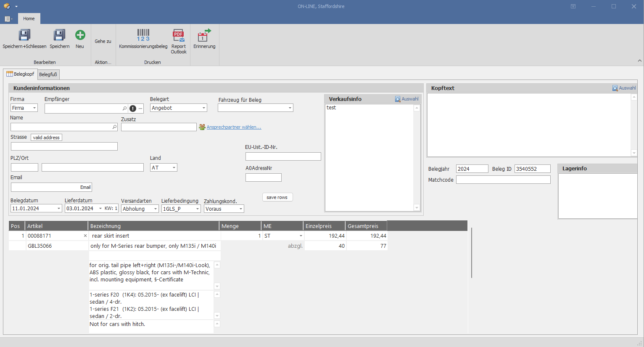
Task: Open the Land dropdown showing AT
Action: (174, 168)
